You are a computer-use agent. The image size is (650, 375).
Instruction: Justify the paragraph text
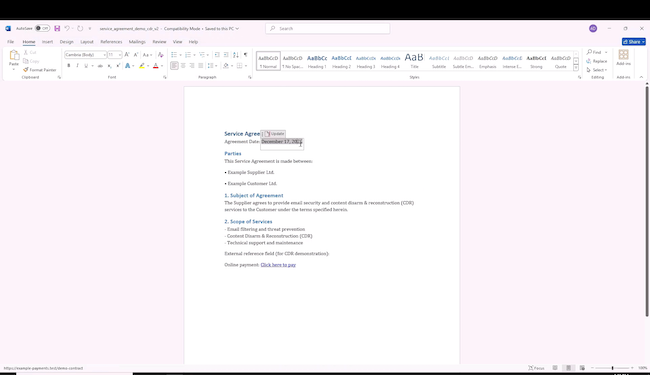201,66
